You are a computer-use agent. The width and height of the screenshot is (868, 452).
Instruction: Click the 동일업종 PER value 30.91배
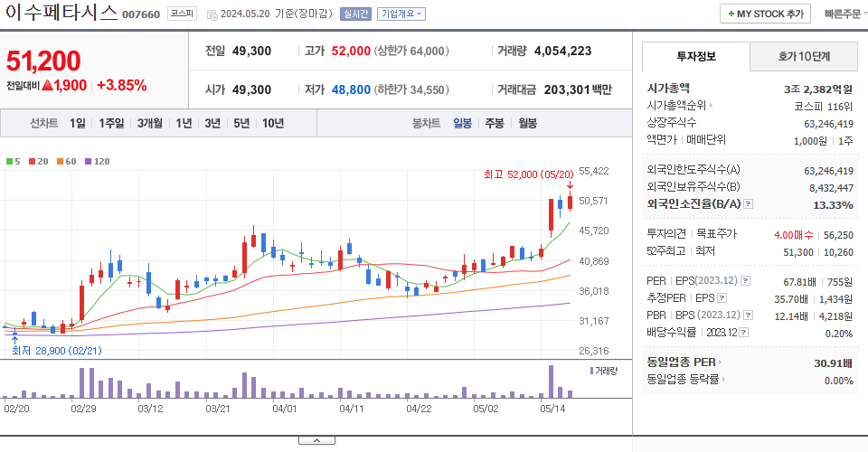click(x=833, y=363)
